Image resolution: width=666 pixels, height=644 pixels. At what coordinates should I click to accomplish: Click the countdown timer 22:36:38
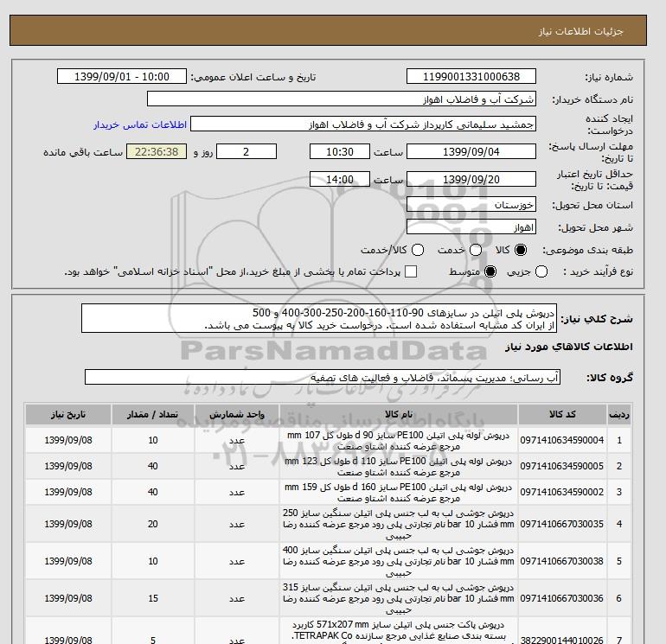tap(157, 151)
